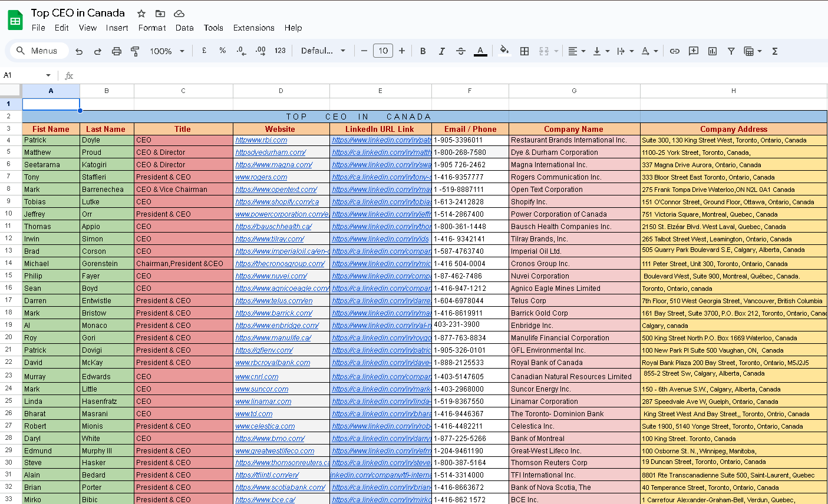The width and height of the screenshot is (828, 504).
Task: Open the Format menu
Action: tap(152, 28)
